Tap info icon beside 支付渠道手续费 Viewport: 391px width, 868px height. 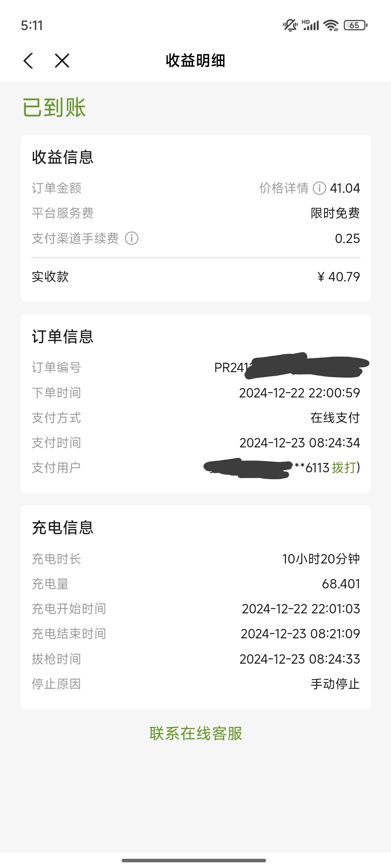(x=132, y=238)
